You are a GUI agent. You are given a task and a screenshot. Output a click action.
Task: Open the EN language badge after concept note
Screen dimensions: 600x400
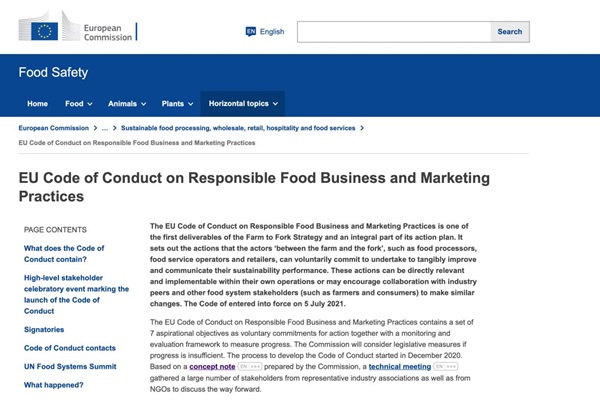coord(250,367)
